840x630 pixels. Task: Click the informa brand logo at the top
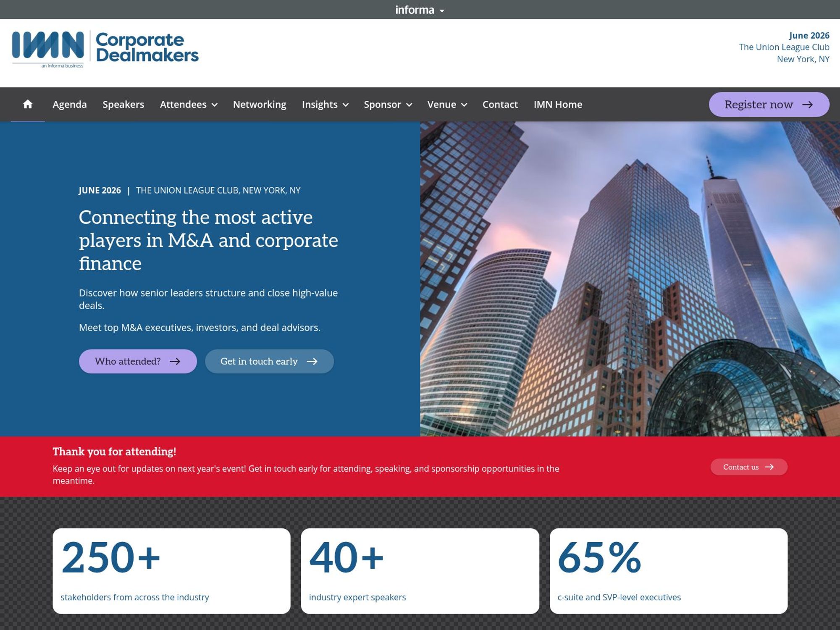pos(415,9)
